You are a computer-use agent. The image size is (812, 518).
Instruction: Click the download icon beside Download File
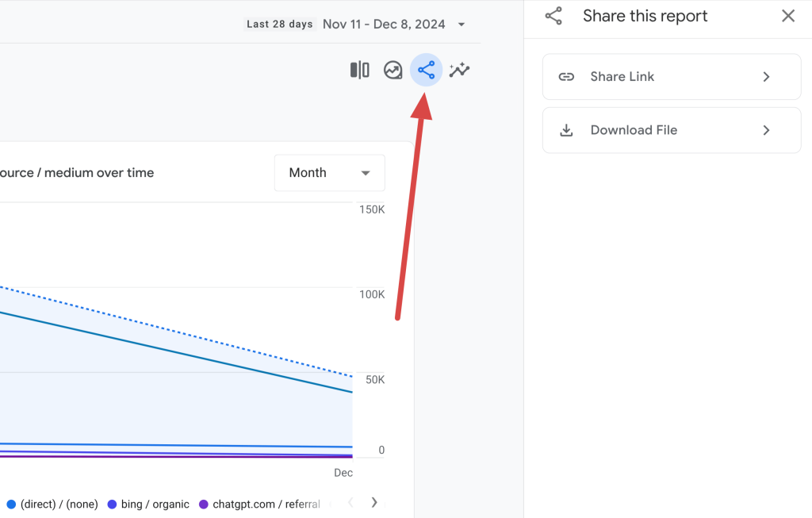566,130
